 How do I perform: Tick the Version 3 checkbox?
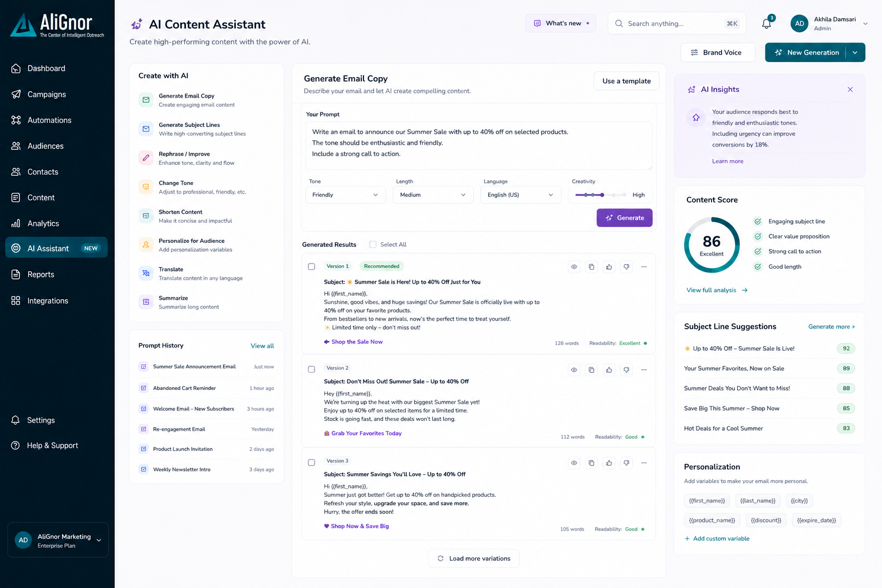311,462
